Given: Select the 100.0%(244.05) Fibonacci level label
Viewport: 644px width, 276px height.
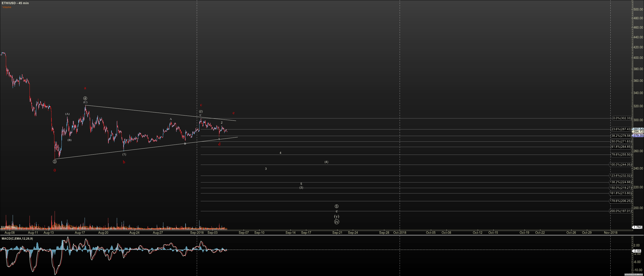Looking at the screenshot, I should point(620,165).
